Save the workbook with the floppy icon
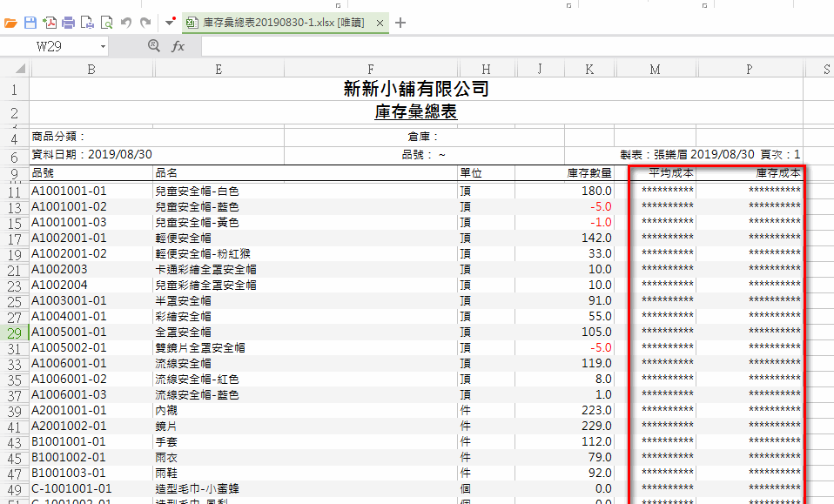The image size is (834, 504). [x=30, y=23]
